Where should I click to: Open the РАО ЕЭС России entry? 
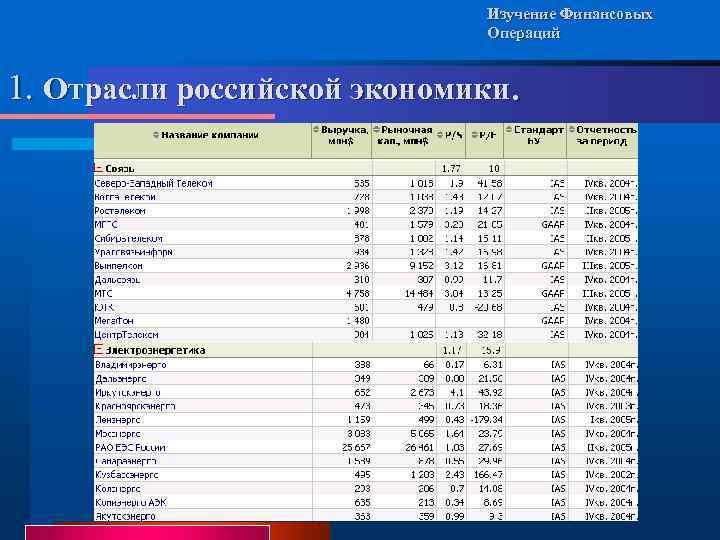click(131, 448)
